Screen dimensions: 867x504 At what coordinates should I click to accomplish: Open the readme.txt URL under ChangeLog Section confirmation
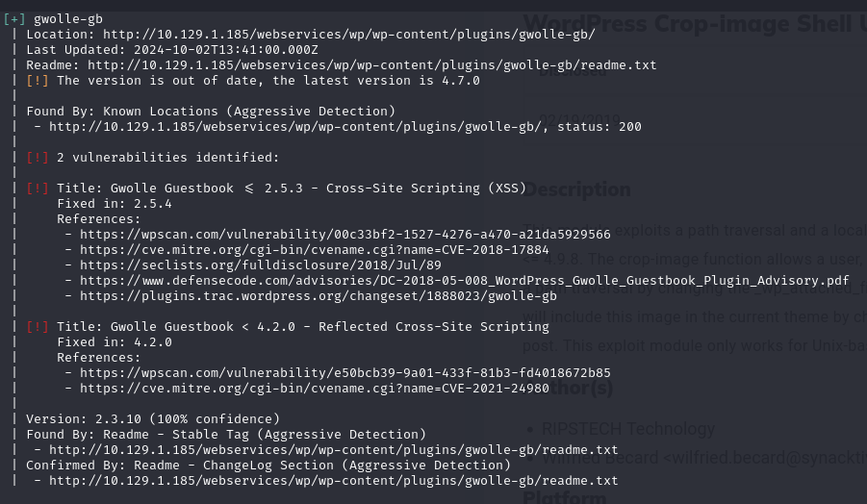click(334, 481)
